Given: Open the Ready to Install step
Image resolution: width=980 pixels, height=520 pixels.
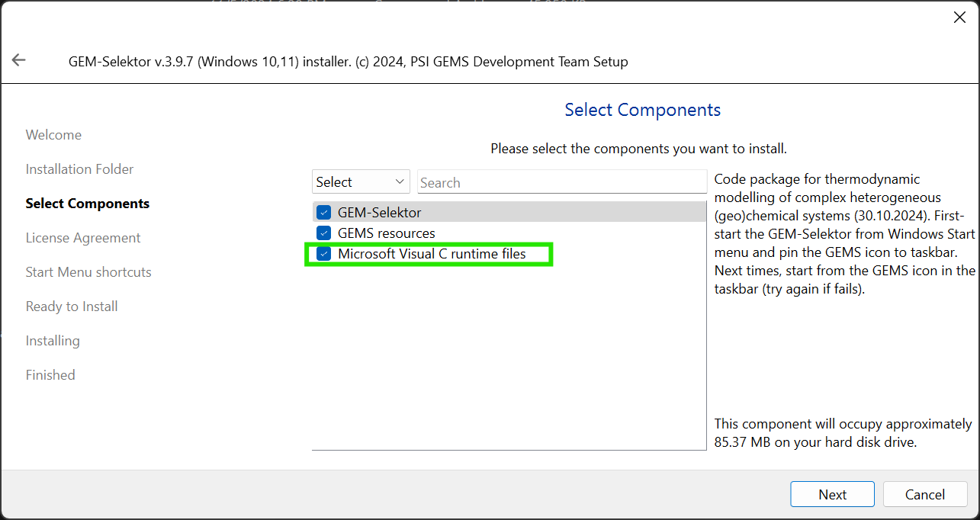Looking at the screenshot, I should pyautogui.click(x=72, y=307).
